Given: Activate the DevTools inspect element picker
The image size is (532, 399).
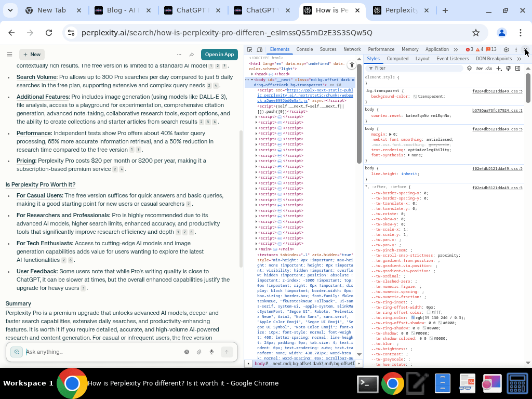Looking at the screenshot, I should [250, 49].
